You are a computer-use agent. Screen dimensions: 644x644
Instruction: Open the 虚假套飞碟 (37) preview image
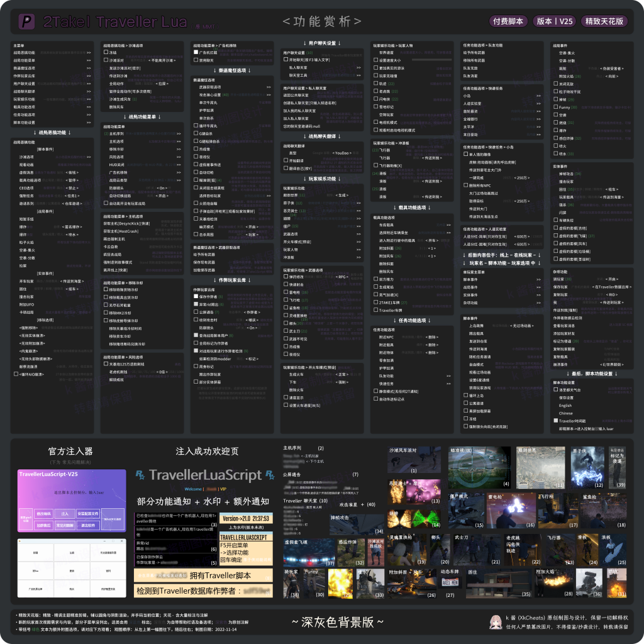309,553
